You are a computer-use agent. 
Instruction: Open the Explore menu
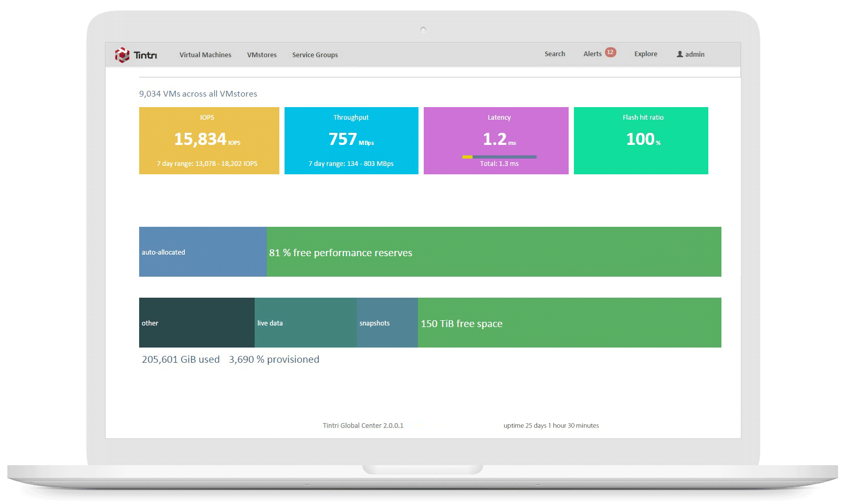click(646, 54)
